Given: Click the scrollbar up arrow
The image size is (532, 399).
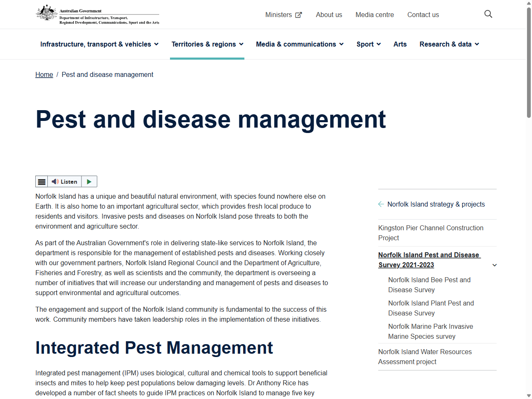Looking at the screenshot, I should [x=529, y=3].
